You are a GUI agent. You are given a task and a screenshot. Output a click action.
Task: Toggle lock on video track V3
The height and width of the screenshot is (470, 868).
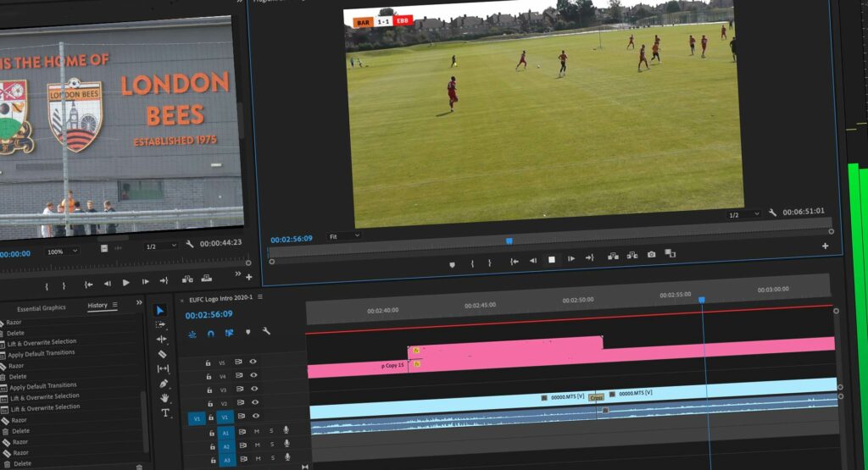(x=209, y=390)
